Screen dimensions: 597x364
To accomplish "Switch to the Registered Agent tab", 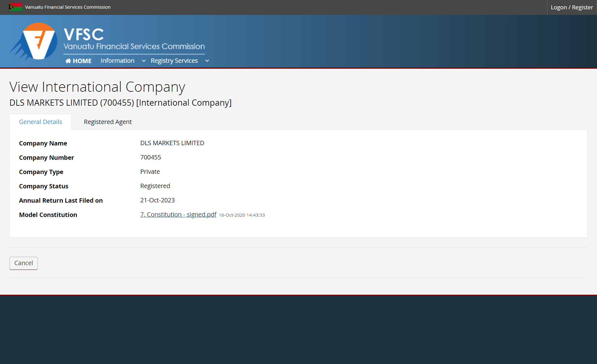I will pyautogui.click(x=108, y=122).
